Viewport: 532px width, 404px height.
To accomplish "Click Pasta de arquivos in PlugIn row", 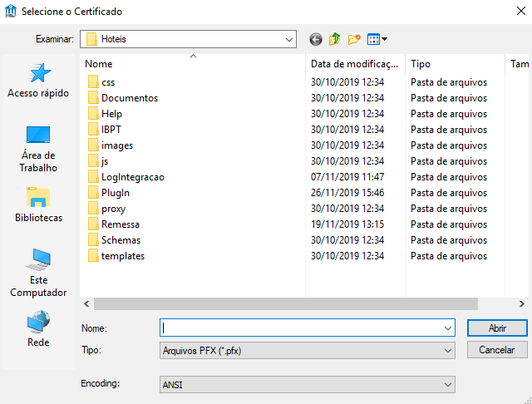I will coord(449,193).
